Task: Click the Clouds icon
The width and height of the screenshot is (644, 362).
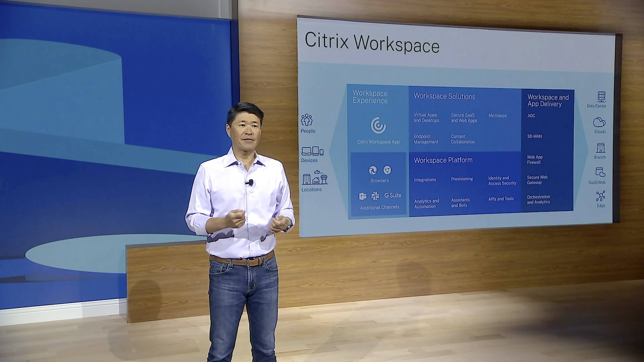Action: click(x=599, y=123)
